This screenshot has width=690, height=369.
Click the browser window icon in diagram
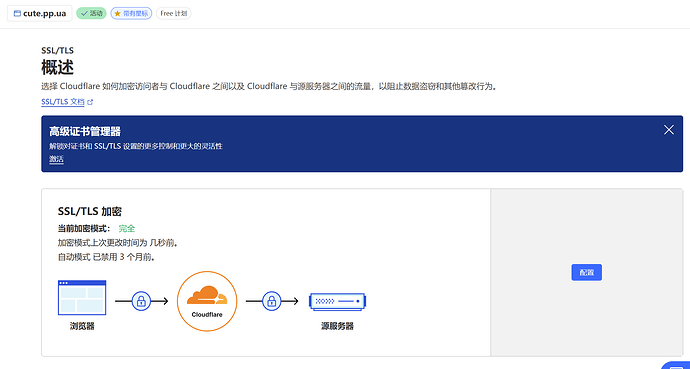coord(82,298)
